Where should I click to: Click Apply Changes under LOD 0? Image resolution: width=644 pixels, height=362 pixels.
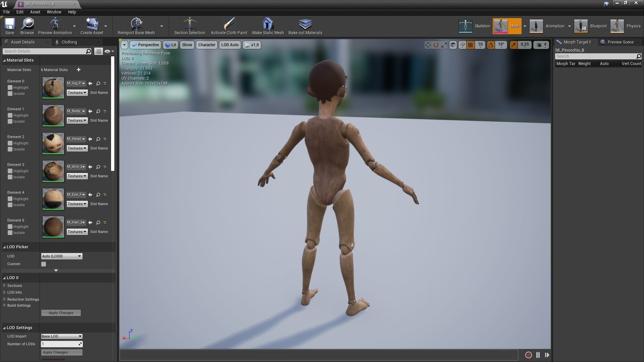61,313
